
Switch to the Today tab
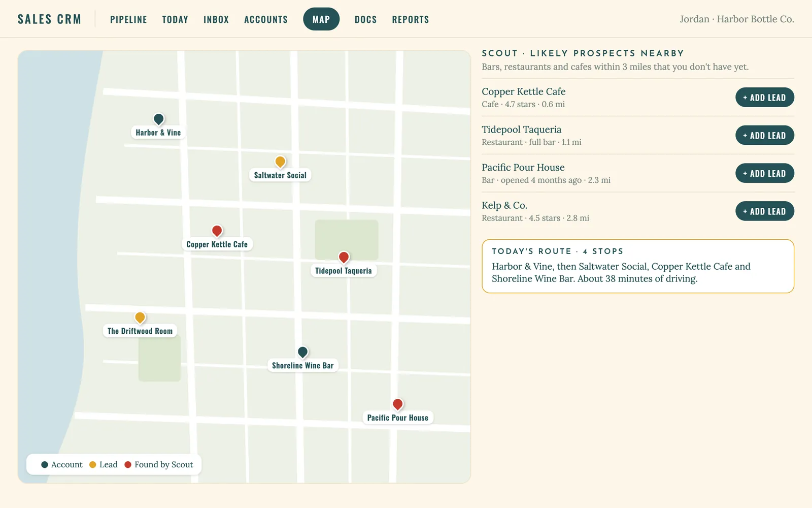pos(175,19)
